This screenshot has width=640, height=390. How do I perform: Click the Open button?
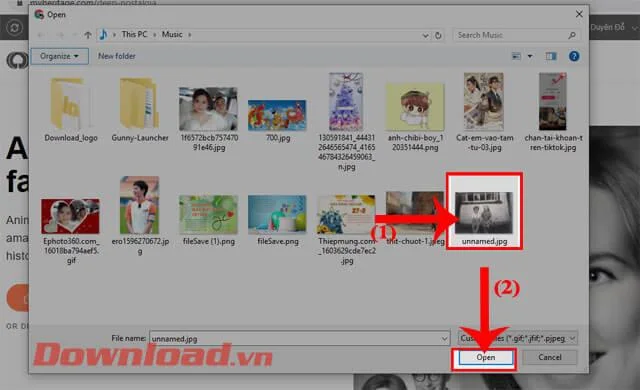pos(486,357)
